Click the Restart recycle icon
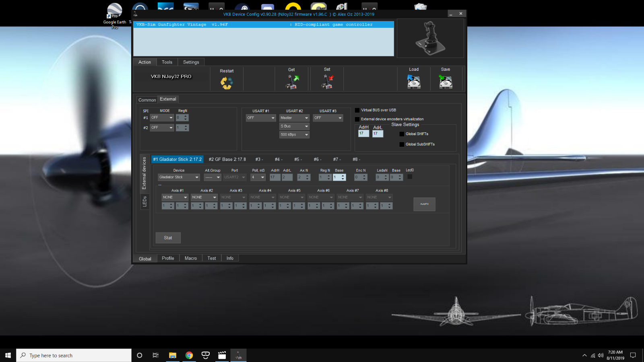The height and width of the screenshot is (362, 644). point(227,83)
